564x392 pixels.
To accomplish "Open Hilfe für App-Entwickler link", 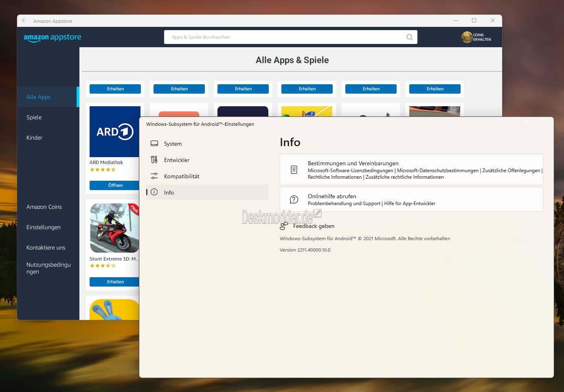I will (410, 204).
